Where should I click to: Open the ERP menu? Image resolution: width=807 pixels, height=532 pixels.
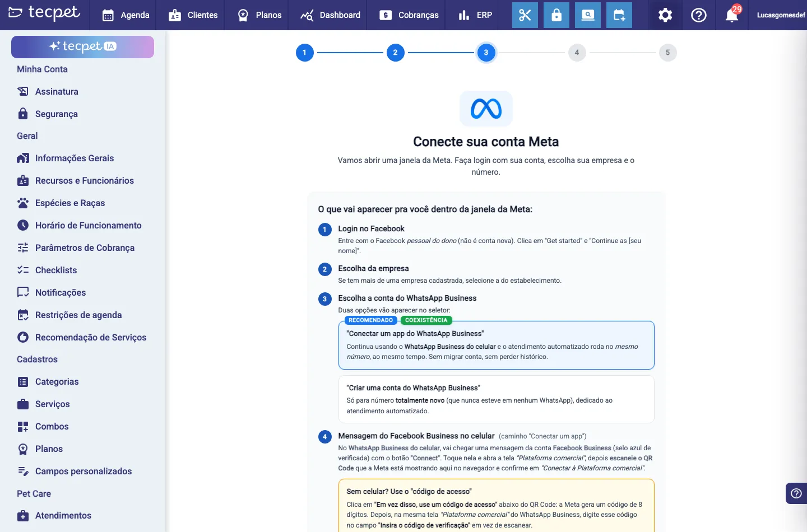(475, 15)
